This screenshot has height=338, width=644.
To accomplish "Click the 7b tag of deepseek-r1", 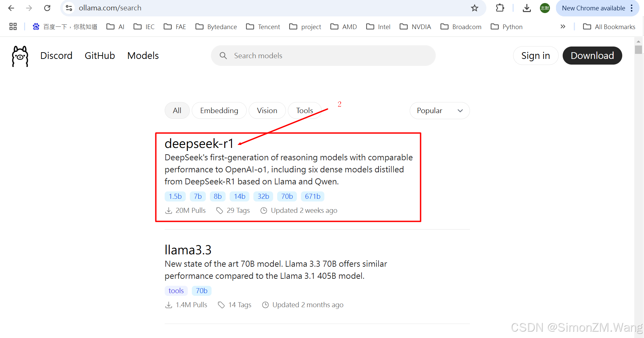I will coord(198,196).
